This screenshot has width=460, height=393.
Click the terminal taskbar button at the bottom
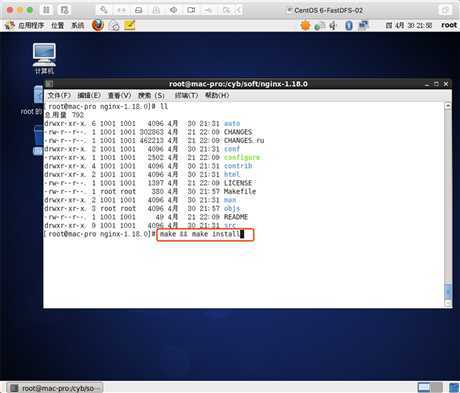tap(55, 388)
